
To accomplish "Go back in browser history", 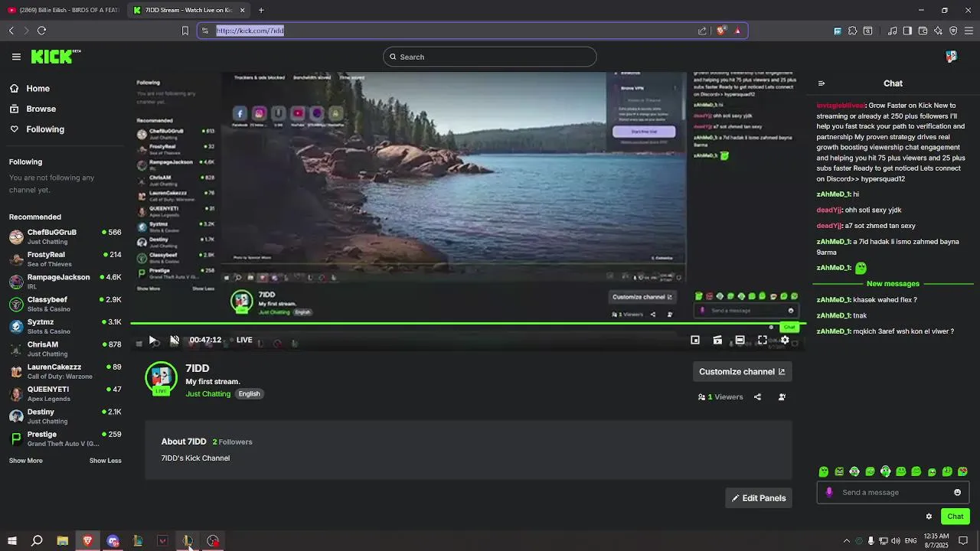I will (11, 31).
